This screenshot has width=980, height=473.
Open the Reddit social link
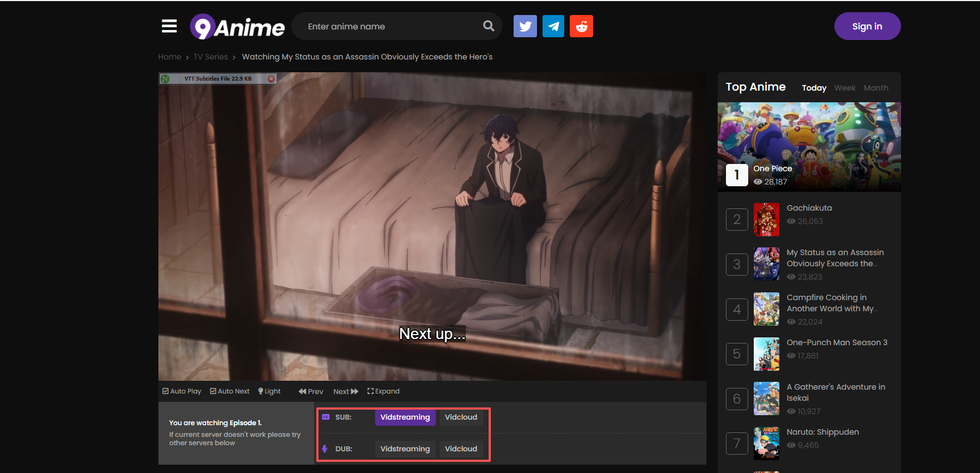[581, 26]
